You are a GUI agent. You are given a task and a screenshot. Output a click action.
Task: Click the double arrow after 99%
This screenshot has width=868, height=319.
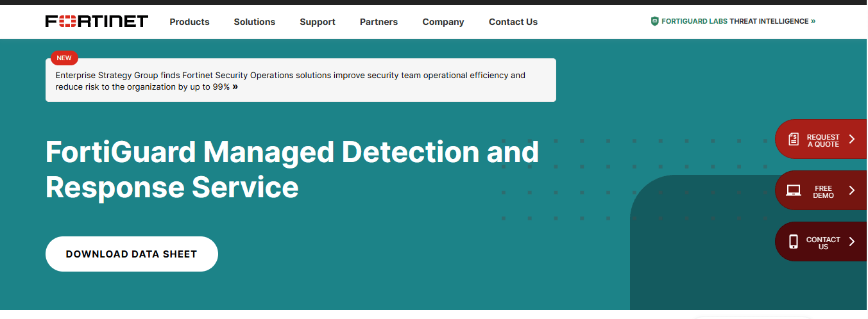point(235,87)
